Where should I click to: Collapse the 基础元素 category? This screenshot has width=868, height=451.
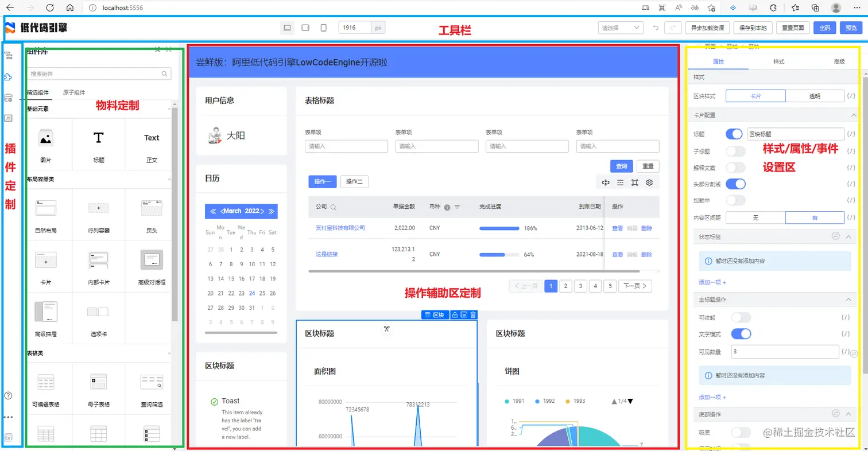(x=169, y=108)
